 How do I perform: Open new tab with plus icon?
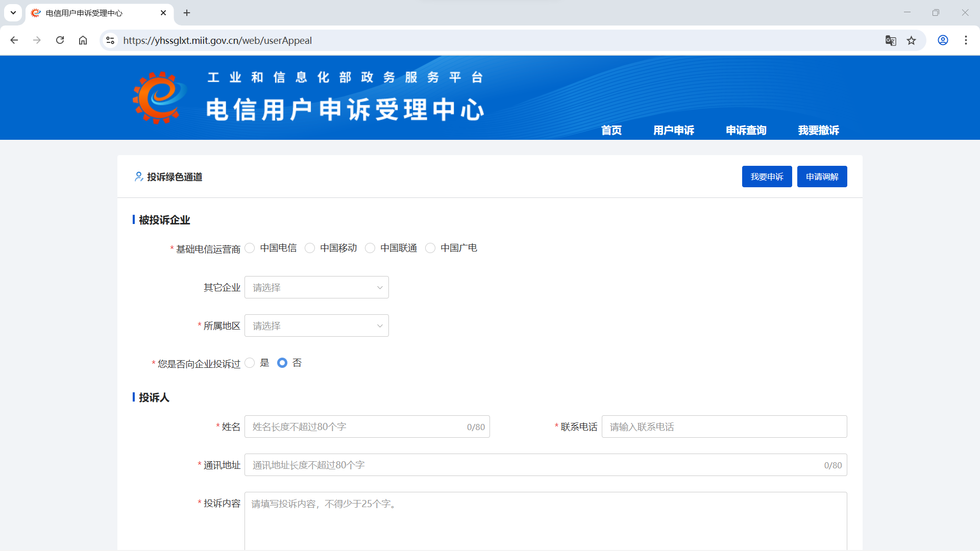(187, 13)
